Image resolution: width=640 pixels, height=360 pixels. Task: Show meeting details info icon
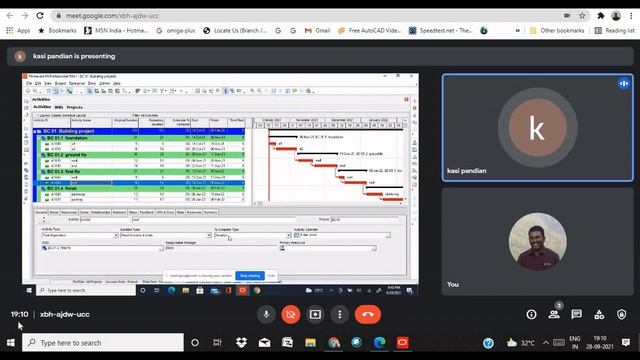[531, 314]
